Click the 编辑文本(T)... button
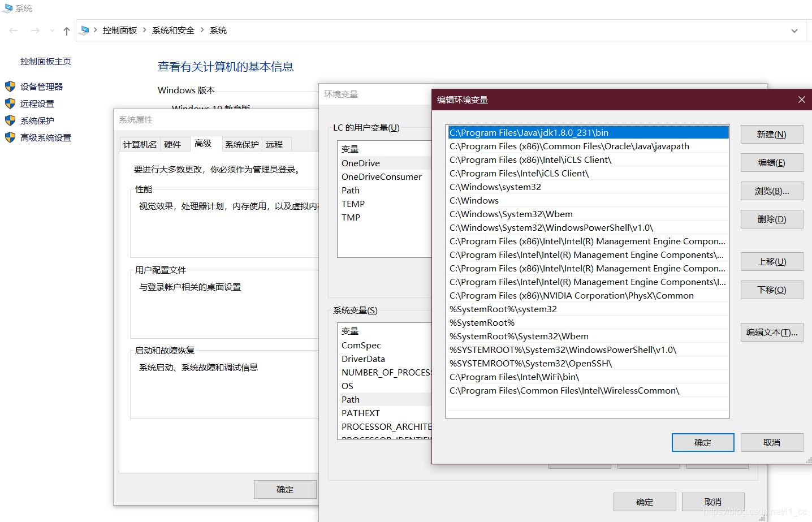The width and height of the screenshot is (812, 522). point(772,332)
